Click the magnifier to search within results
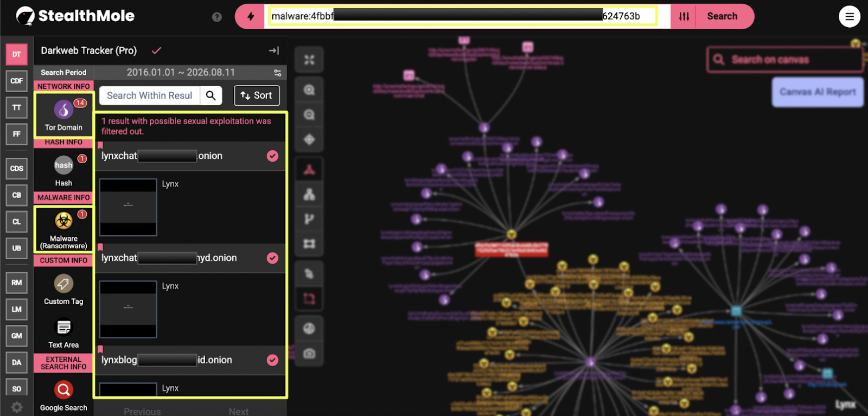868x416 pixels. (x=211, y=95)
